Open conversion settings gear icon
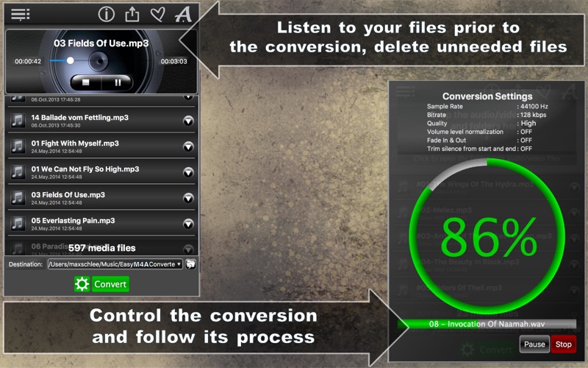The image size is (588, 368). point(82,284)
